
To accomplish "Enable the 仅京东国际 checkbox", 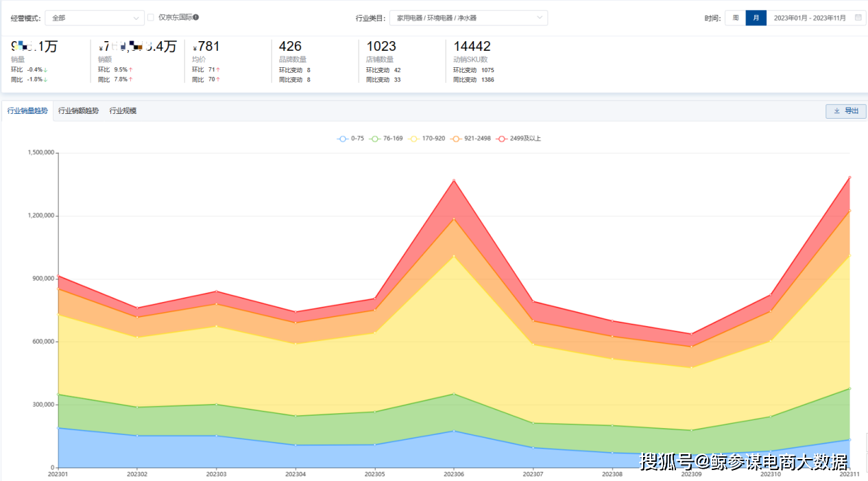I will tap(151, 17).
